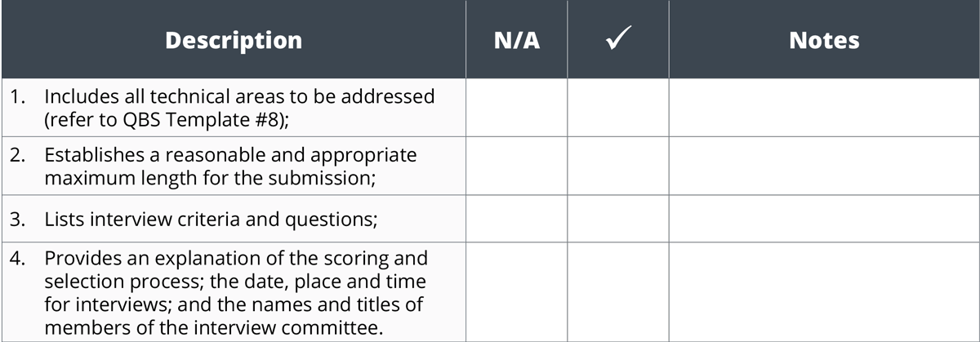Mark N/A for interview criteria item 3
This screenshot has height=342, width=980.
517,219
